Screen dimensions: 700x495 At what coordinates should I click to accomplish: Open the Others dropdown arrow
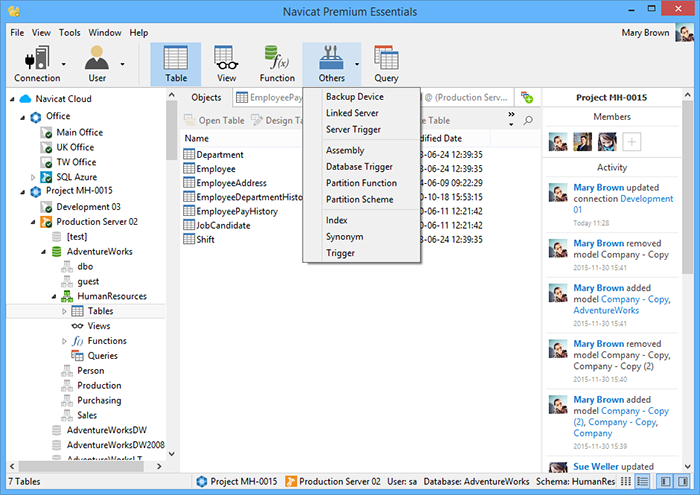[357, 64]
